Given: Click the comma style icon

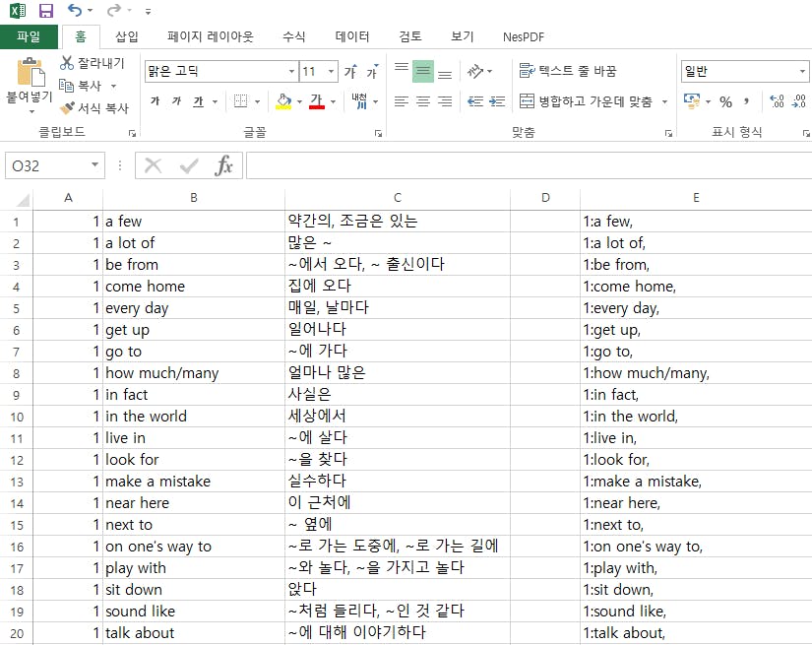Looking at the screenshot, I should (x=746, y=101).
